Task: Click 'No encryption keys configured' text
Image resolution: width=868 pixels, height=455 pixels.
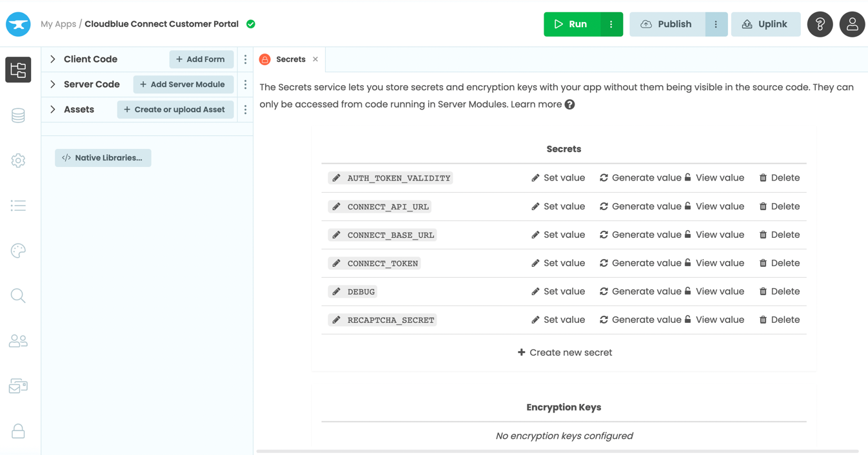Action: point(564,436)
